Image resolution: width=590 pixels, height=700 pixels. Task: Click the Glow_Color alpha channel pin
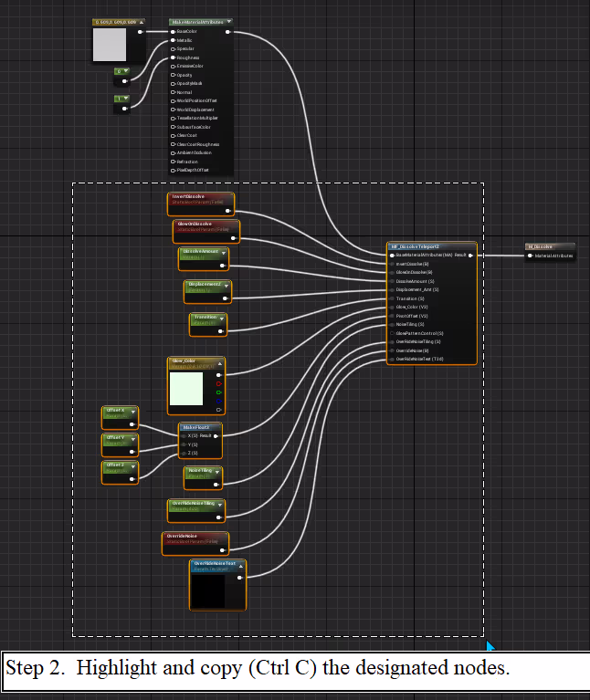coord(219,410)
